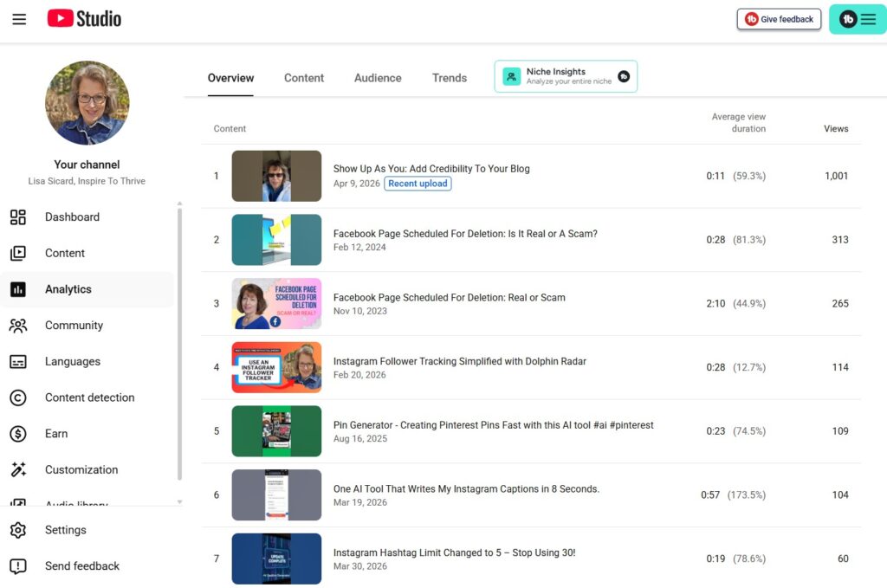
Task: Open thumbnail for Show Up As You video
Action: coord(276,176)
